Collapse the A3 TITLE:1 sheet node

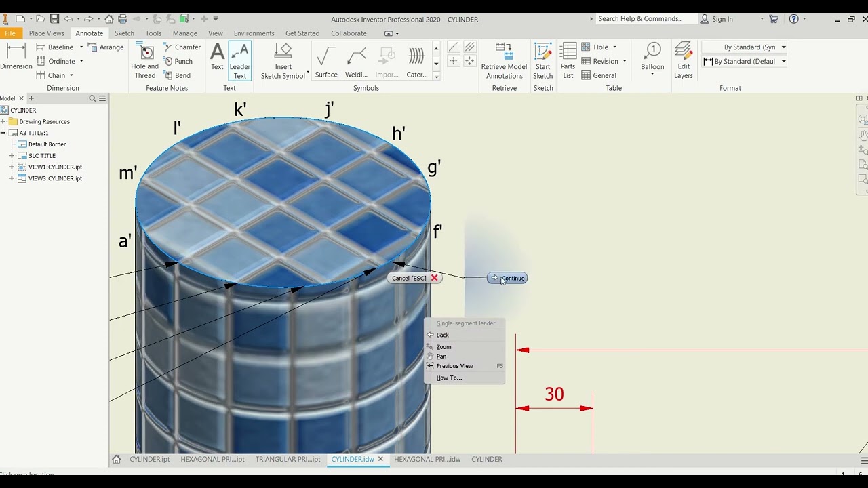[x=3, y=133]
